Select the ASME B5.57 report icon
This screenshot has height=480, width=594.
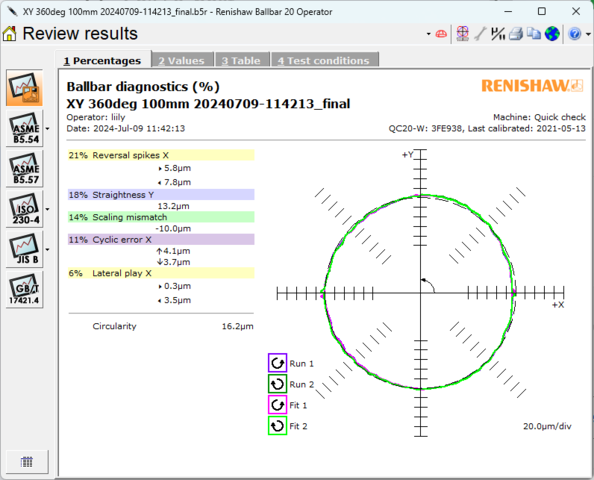pos(24,169)
